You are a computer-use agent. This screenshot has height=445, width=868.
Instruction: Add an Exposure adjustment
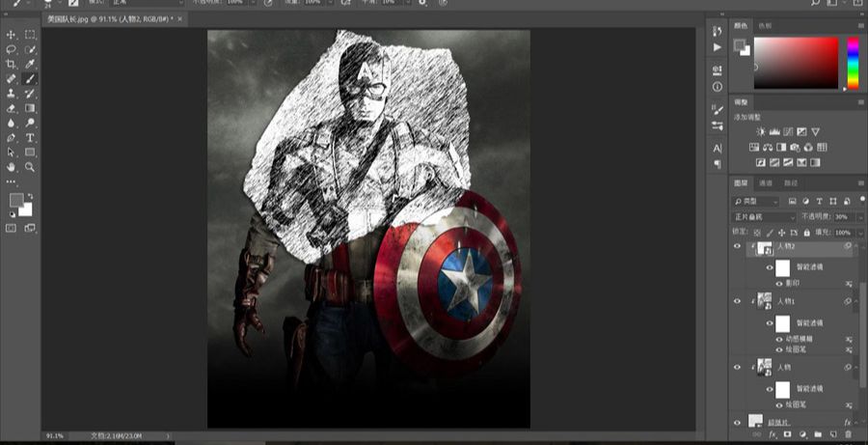tap(801, 132)
